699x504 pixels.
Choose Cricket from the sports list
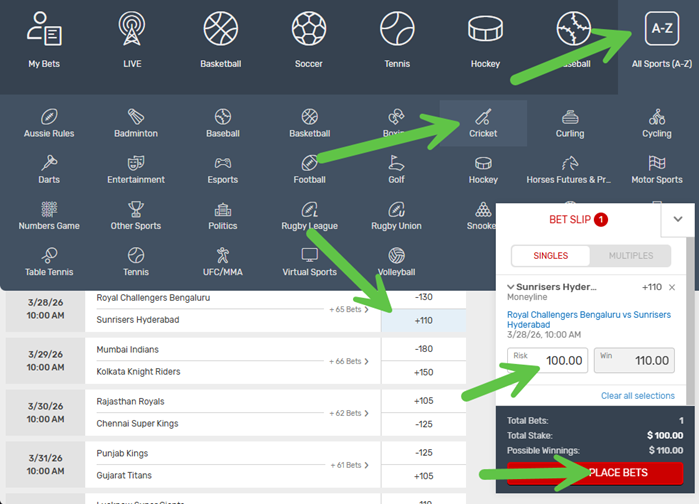483,123
